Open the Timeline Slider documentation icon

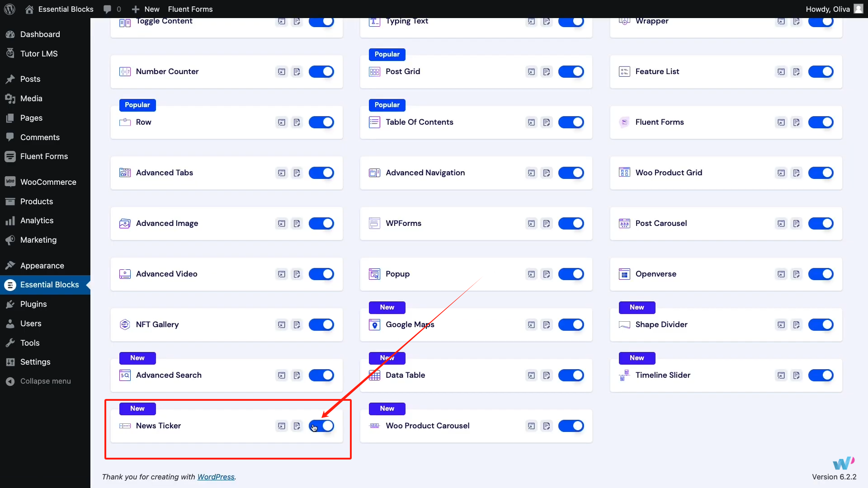pyautogui.click(x=796, y=375)
